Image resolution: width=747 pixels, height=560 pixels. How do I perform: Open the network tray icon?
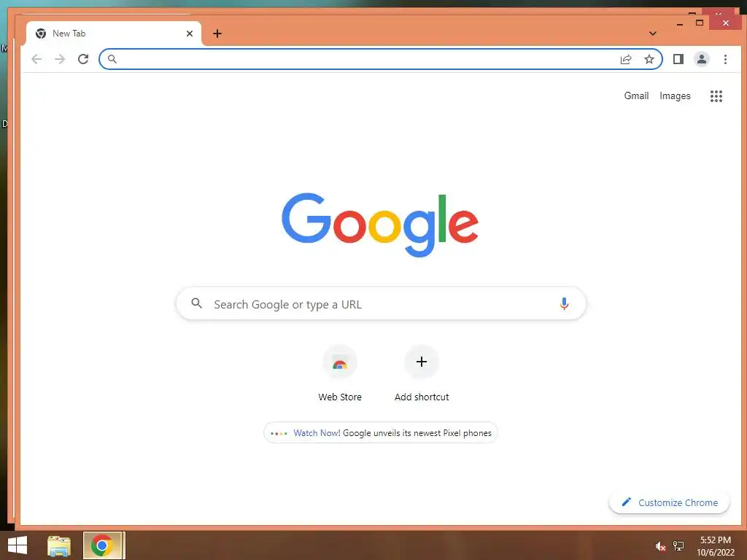coord(678,546)
